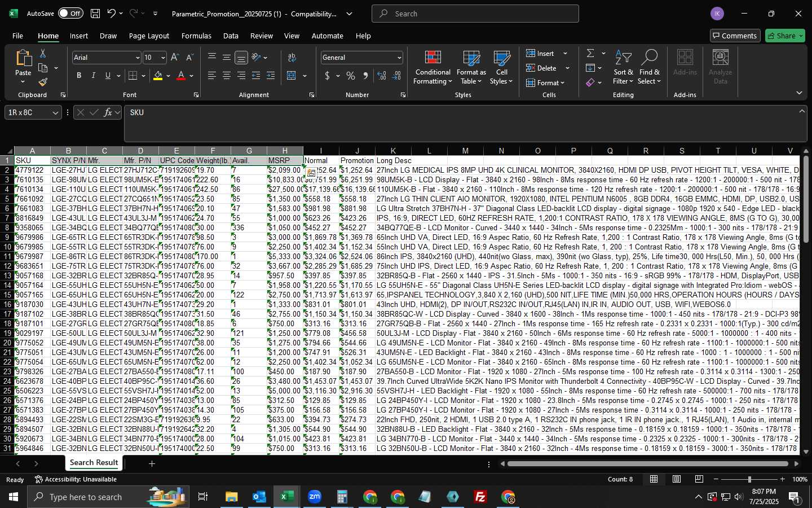The width and height of the screenshot is (812, 508).
Task: Open Format as Table gallery
Action: pyautogui.click(x=471, y=68)
